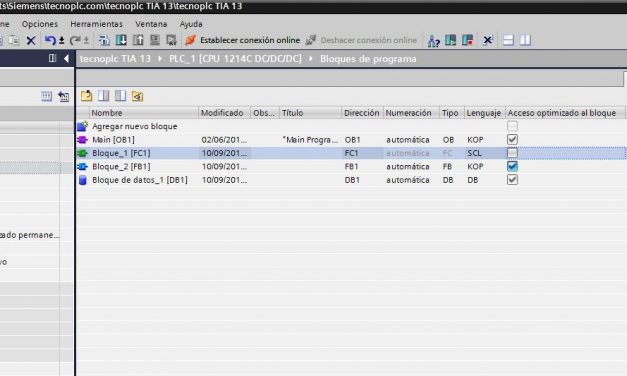Open the undo history arrow
This screenshot has height=376, width=627.
(62, 40)
